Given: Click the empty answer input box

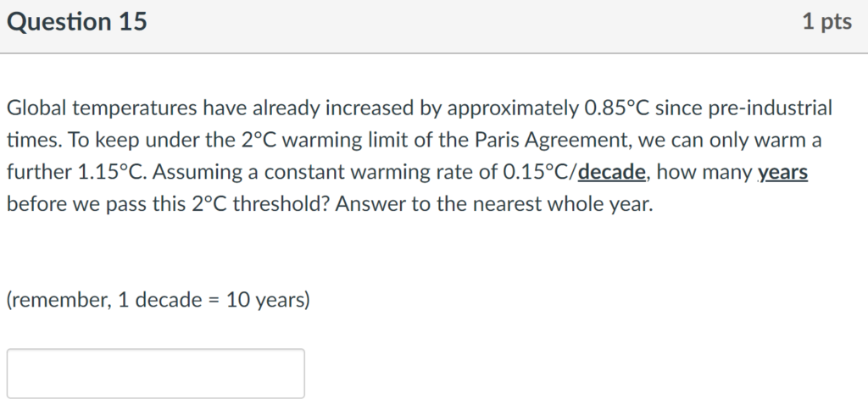Looking at the screenshot, I should 156,374.
